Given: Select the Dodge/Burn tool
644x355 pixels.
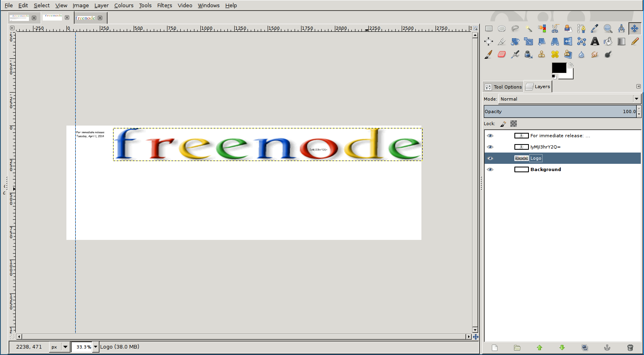Looking at the screenshot, I should (x=608, y=54).
